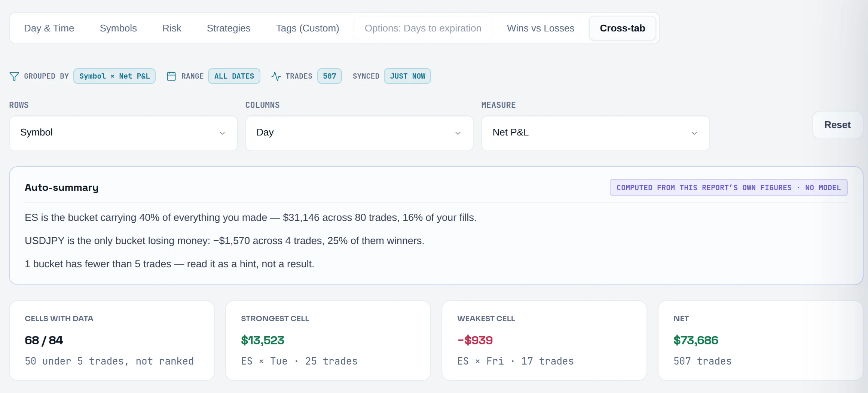The height and width of the screenshot is (393, 868).
Task: Click the Auto-summary heading
Action: pyautogui.click(x=62, y=188)
